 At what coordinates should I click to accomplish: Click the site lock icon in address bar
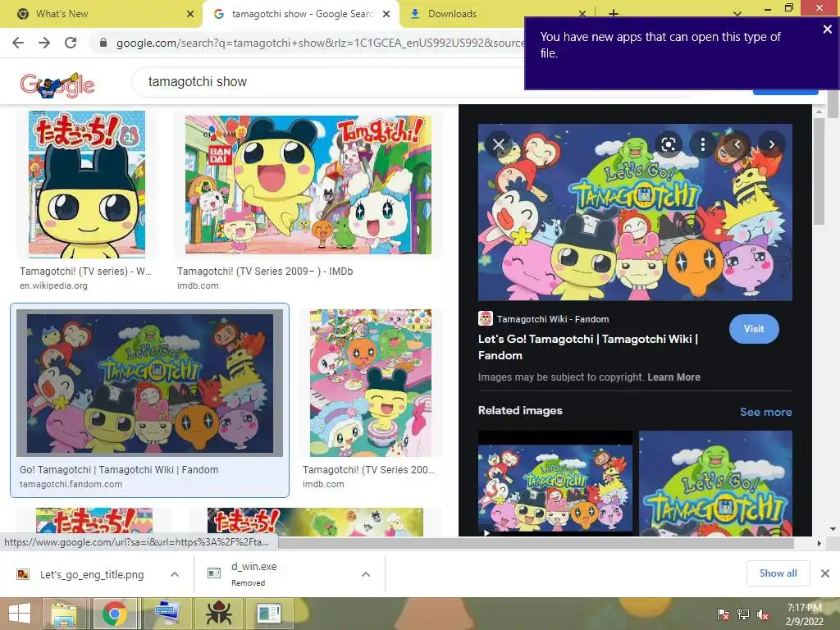coord(103,43)
